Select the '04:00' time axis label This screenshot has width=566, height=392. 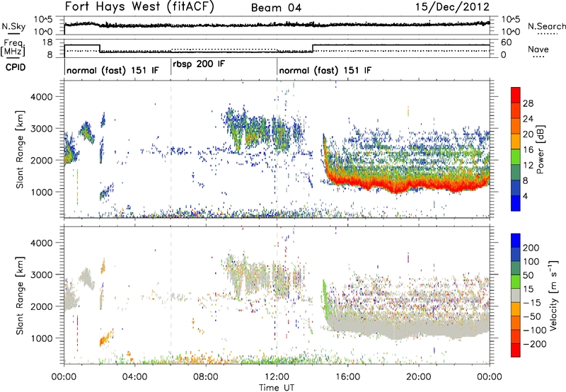[134, 377]
